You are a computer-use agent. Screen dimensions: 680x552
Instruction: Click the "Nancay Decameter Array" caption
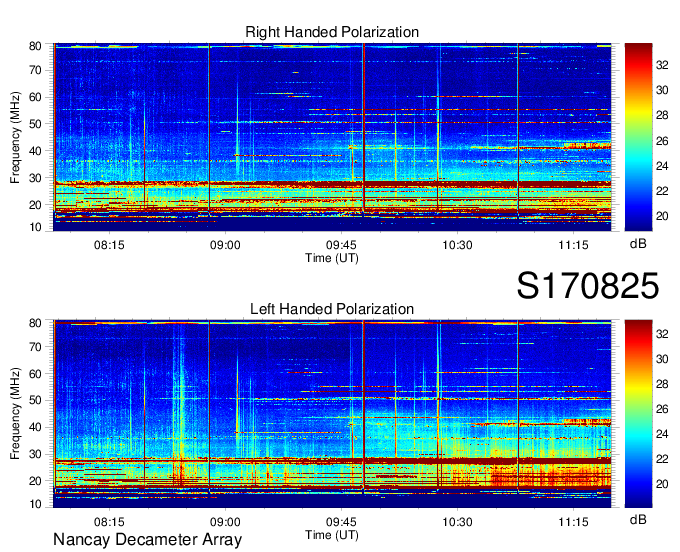[x=147, y=540]
